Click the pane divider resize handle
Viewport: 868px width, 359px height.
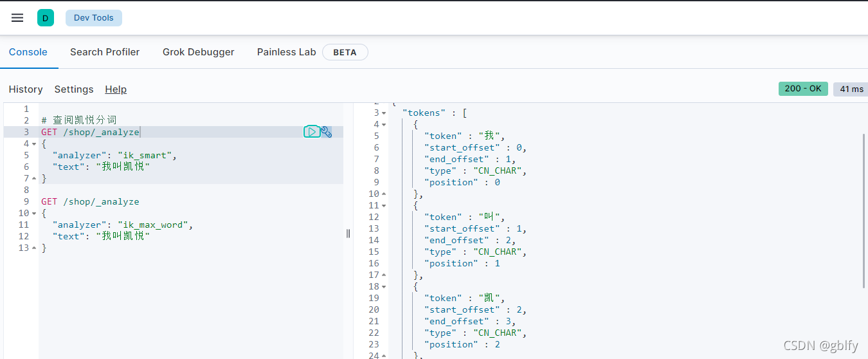(x=348, y=233)
